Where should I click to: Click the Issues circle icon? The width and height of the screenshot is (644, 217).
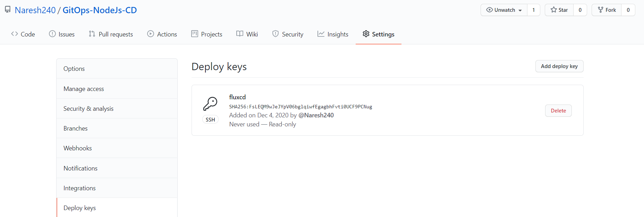[52, 34]
